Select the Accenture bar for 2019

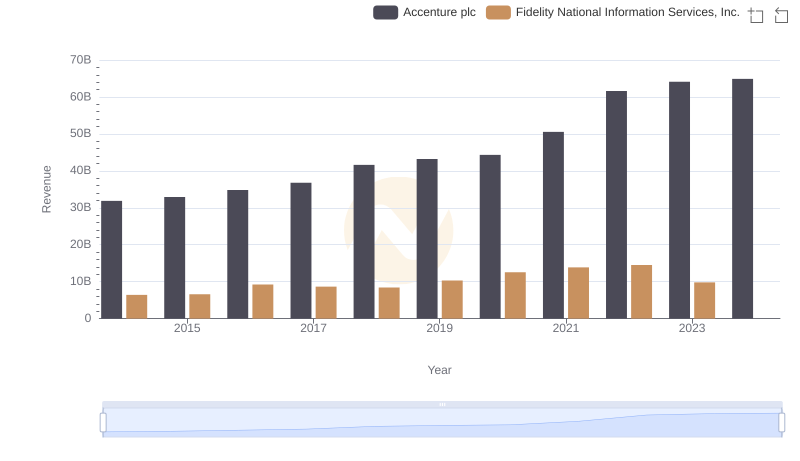point(427,239)
